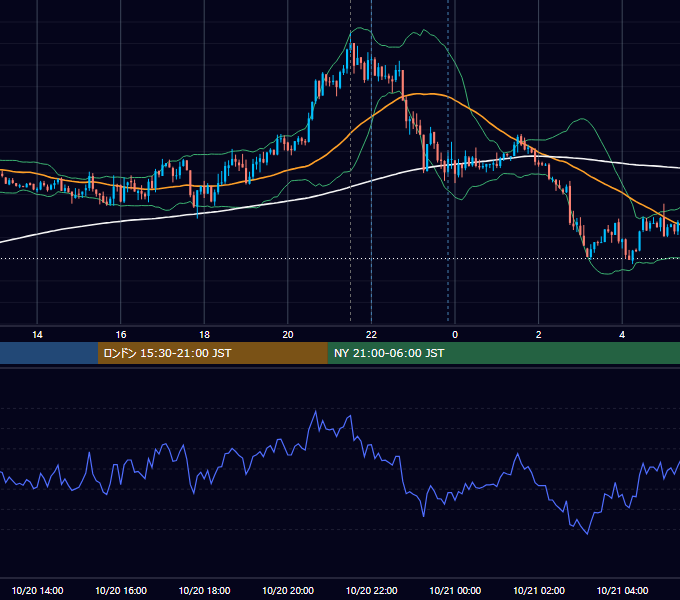This screenshot has height=600, width=680.
Task: Click the '10/20 22:00' date label
Action: tap(371, 590)
